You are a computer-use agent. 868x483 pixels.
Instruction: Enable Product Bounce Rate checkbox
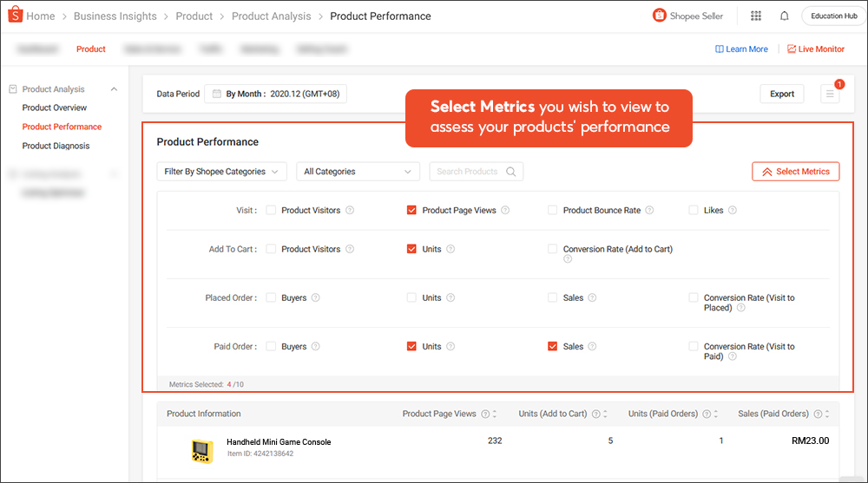[552, 210]
